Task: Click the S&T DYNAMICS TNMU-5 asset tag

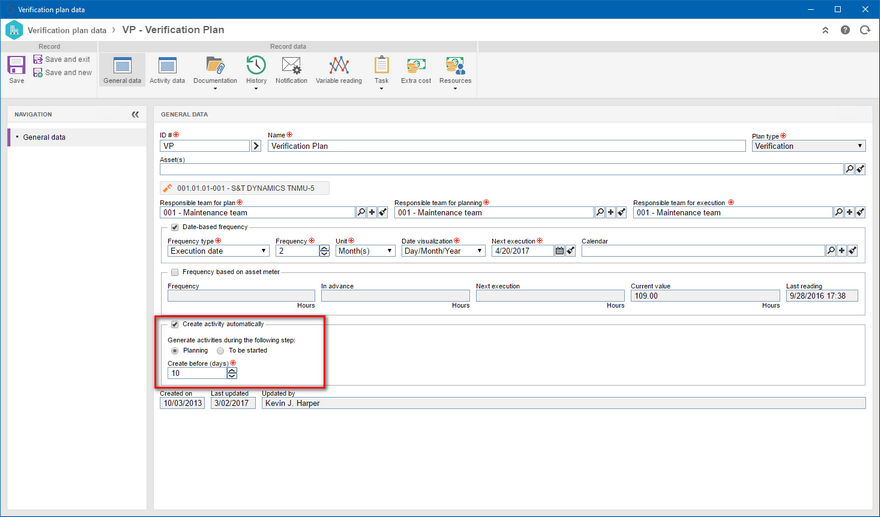Action: tap(245, 188)
